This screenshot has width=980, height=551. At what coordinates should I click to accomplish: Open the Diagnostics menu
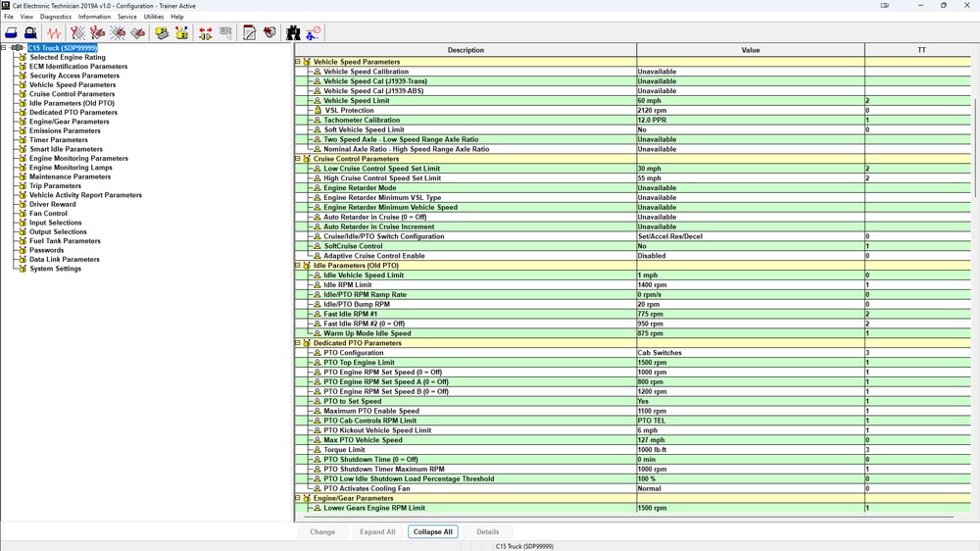coord(56,17)
